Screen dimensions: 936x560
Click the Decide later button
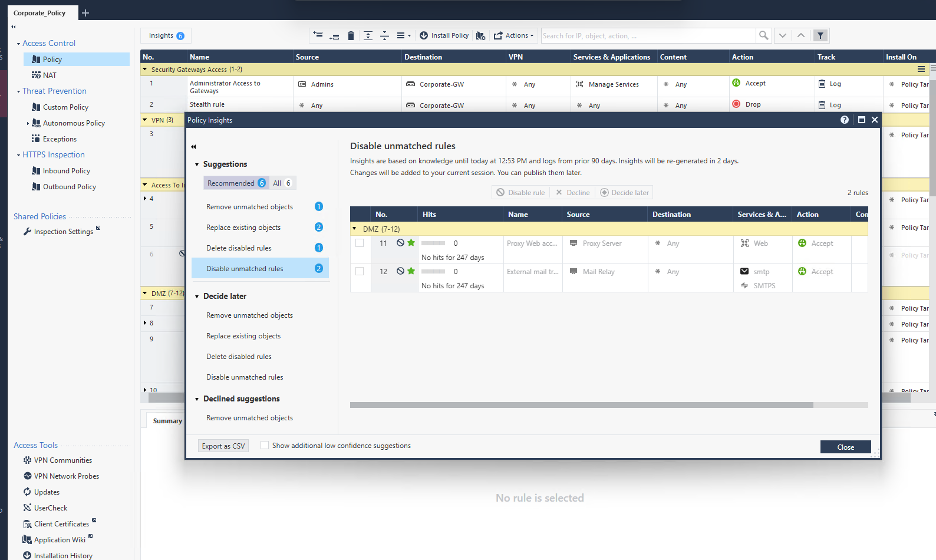click(625, 192)
